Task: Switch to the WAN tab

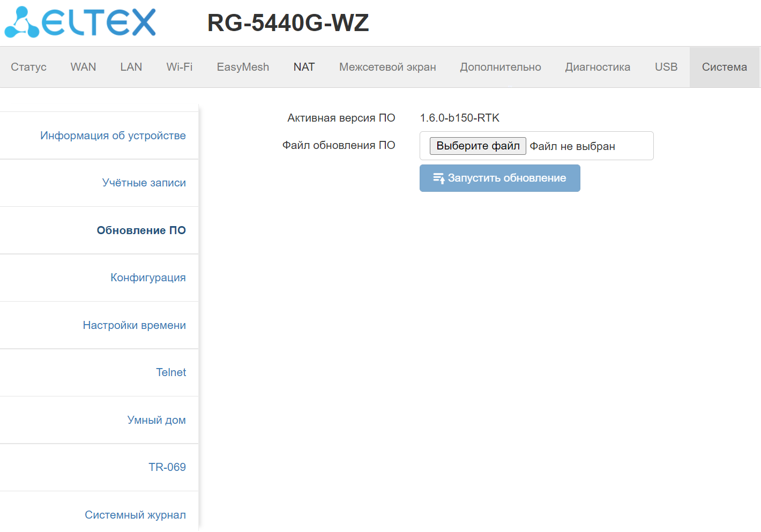Action: 83,67
